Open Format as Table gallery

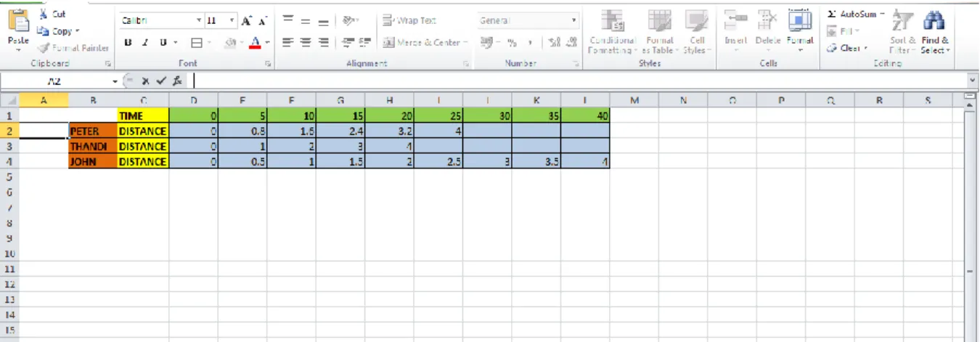click(x=660, y=32)
